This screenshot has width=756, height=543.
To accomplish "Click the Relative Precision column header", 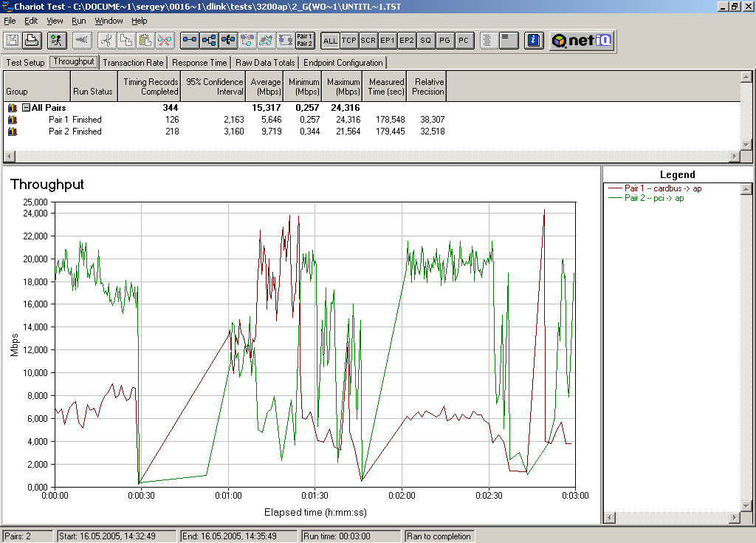I will 427,86.
